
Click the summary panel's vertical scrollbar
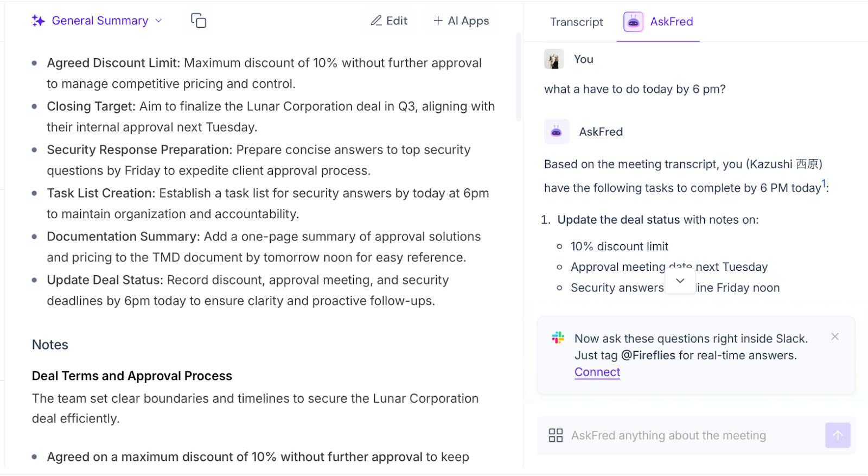[x=519, y=76]
